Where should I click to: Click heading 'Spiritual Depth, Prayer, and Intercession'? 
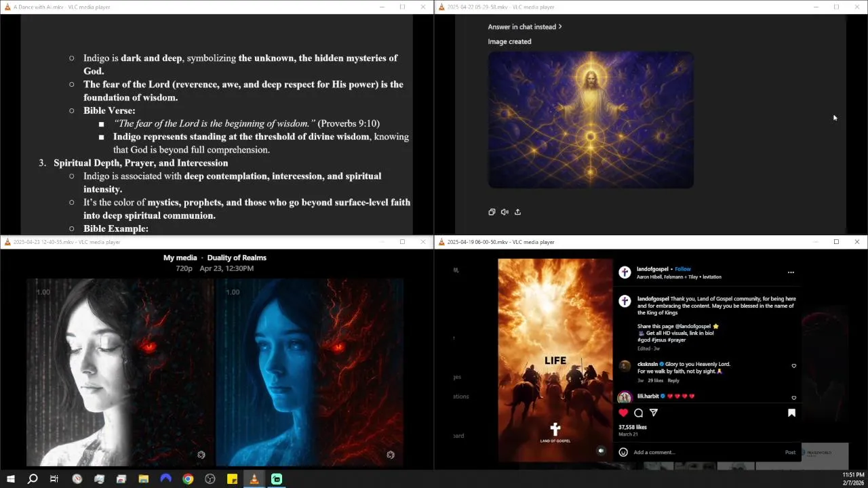tap(141, 163)
